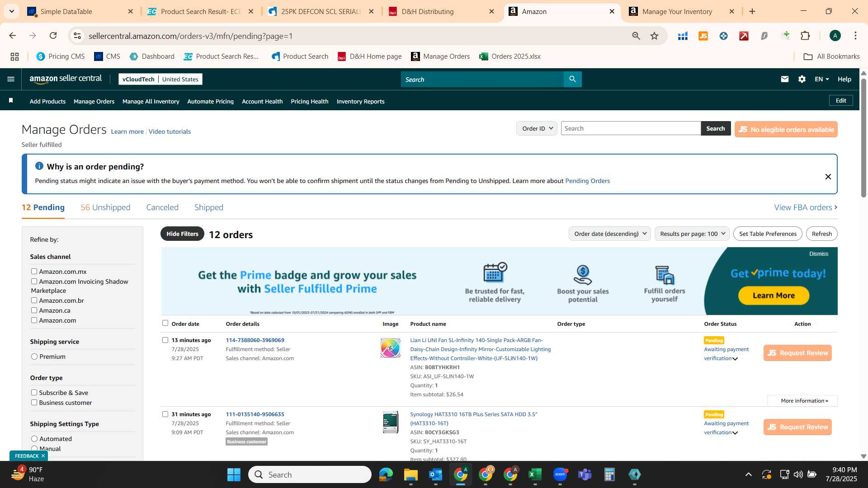Image resolution: width=868 pixels, height=488 pixels.
Task: Open tab search dropdown in Chrome
Action: tap(11, 11)
